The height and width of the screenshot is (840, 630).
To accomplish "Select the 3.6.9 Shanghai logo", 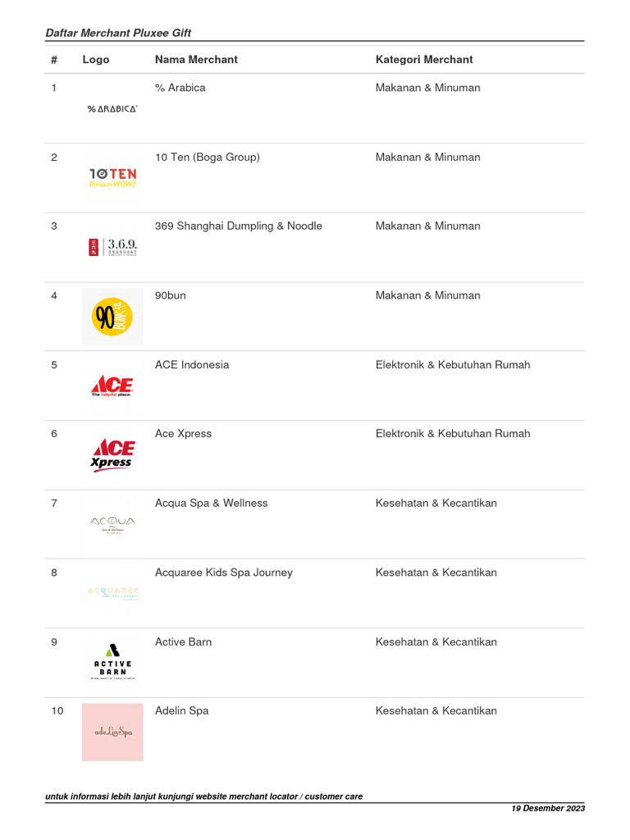I will coord(112,247).
